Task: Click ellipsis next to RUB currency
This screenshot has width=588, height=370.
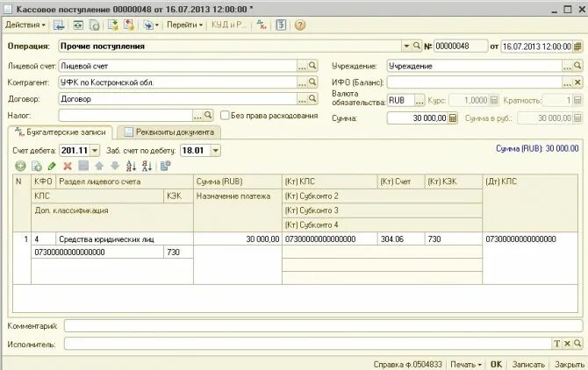Action: point(419,100)
